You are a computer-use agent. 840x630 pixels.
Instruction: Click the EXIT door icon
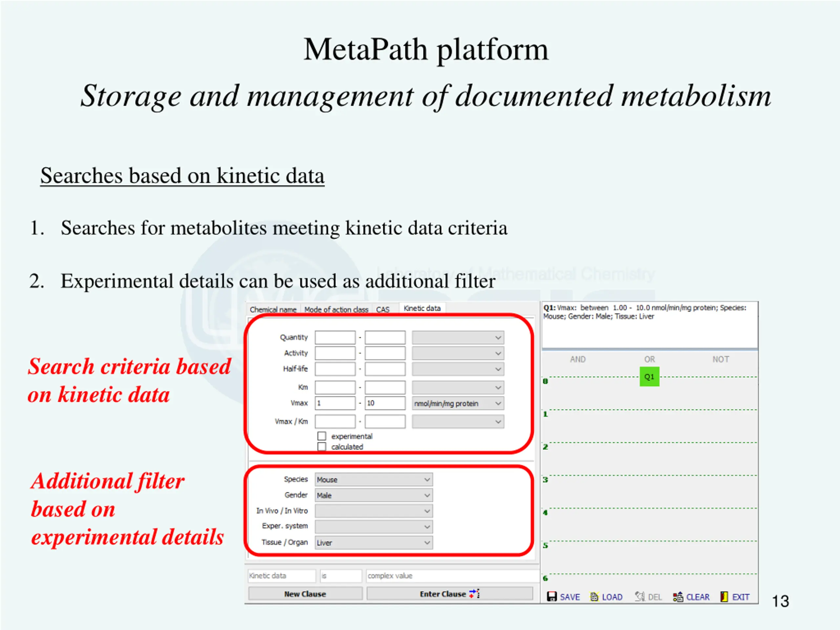click(724, 597)
